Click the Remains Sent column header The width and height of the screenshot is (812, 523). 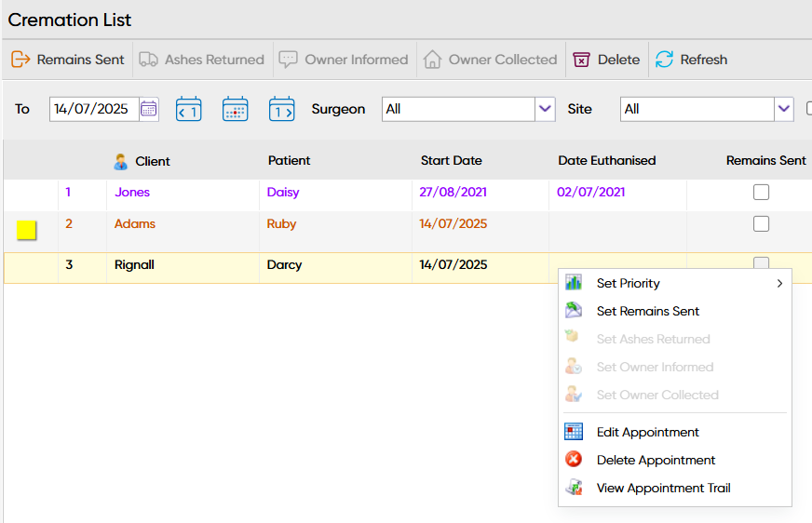(x=766, y=160)
